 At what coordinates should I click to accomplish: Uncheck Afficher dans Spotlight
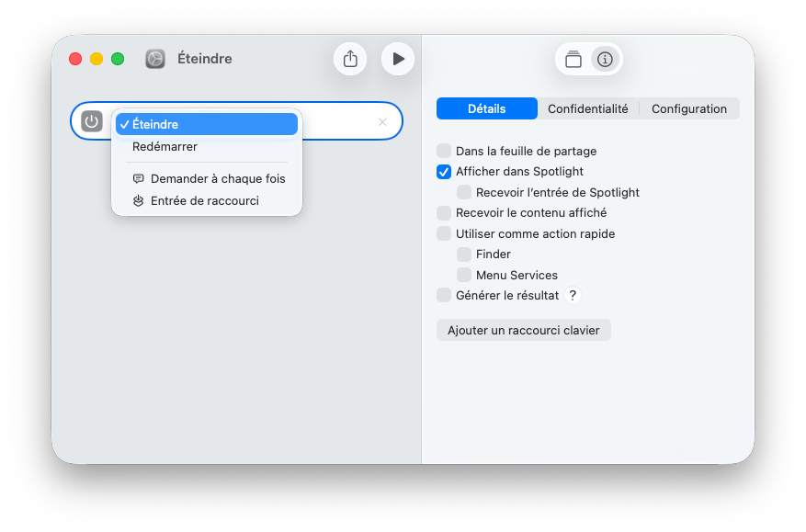point(445,171)
